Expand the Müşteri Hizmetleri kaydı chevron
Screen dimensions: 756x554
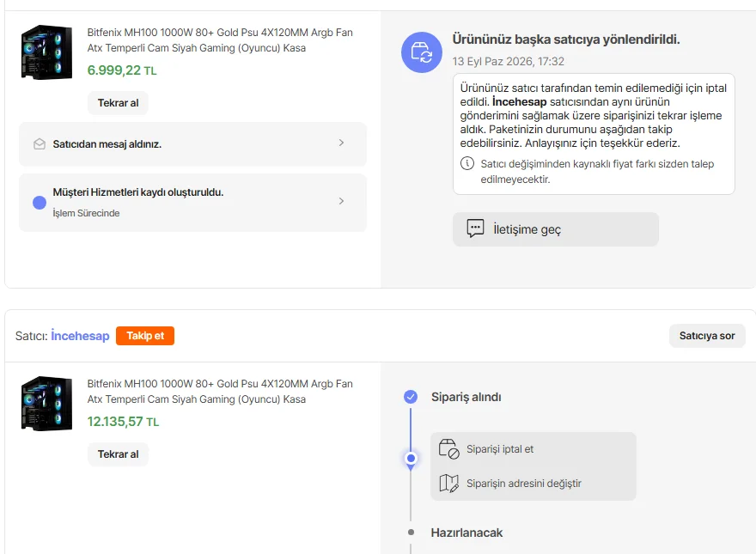pos(341,201)
